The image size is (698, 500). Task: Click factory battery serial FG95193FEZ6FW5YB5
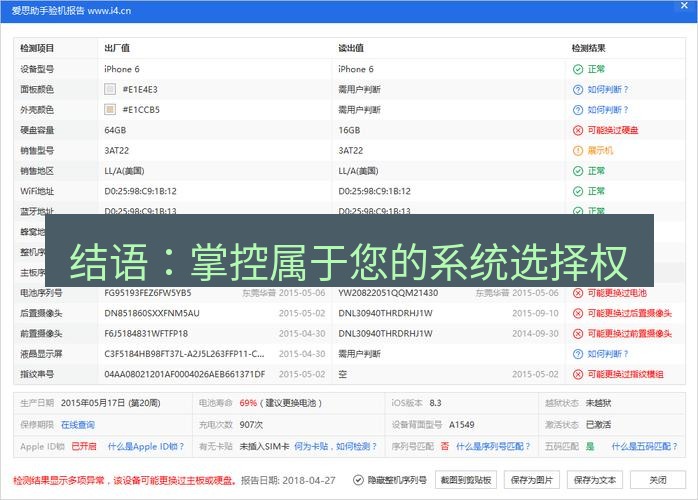click(x=148, y=293)
